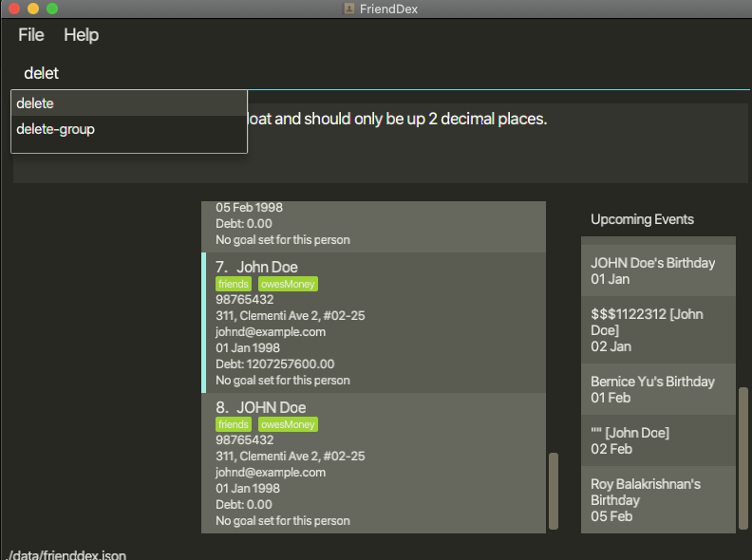752x560 pixels.
Task: Click address '311, Clementi Ave 2' on contact 8
Action: pyautogui.click(x=291, y=456)
